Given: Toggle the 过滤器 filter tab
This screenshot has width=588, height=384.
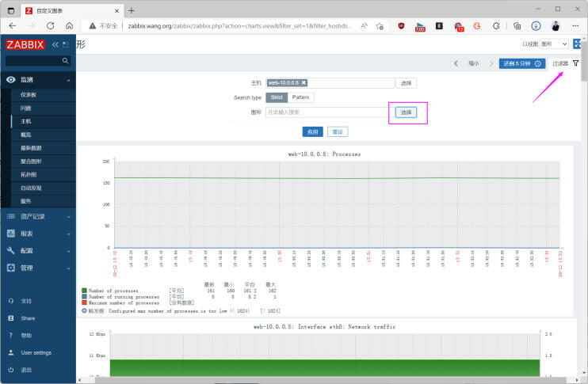Looking at the screenshot, I should point(566,63).
